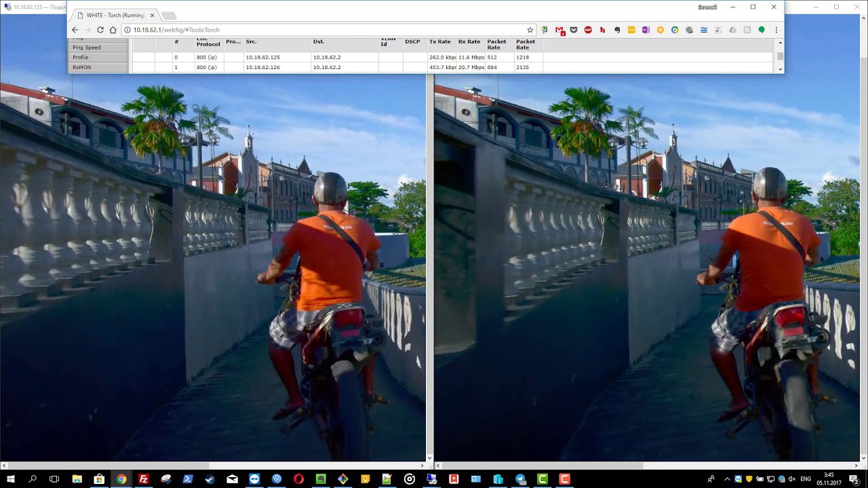Sort by DSCP column header
The width and height of the screenshot is (868, 488).
click(x=415, y=45)
